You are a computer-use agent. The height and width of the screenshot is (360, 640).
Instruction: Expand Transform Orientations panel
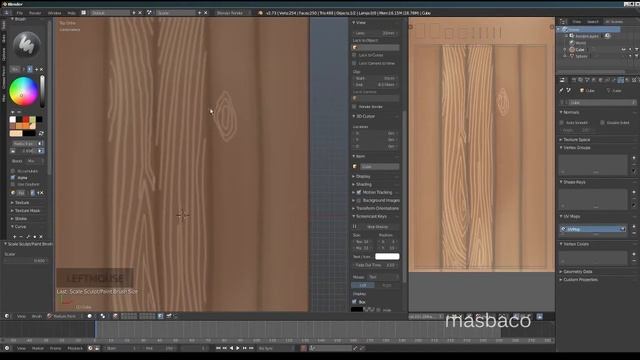(x=376, y=209)
